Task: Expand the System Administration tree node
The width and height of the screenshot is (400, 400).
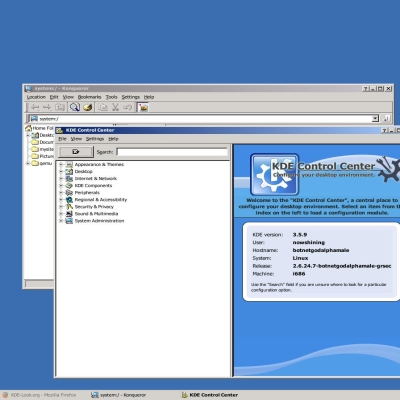Action: (x=61, y=221)
